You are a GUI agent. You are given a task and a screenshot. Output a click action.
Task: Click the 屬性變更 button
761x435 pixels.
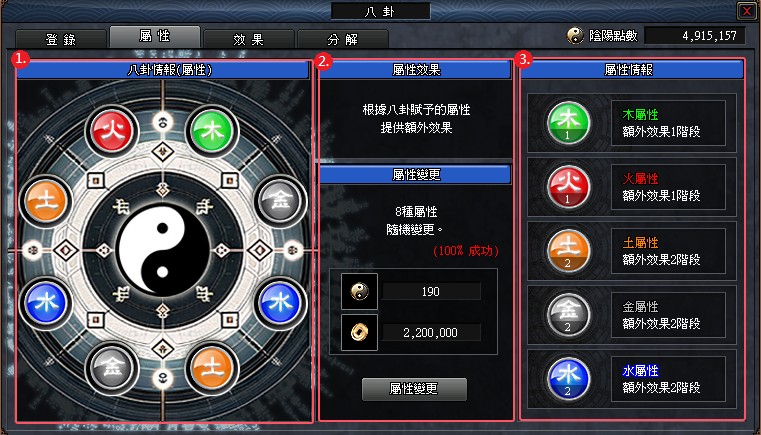coord(414,389)
